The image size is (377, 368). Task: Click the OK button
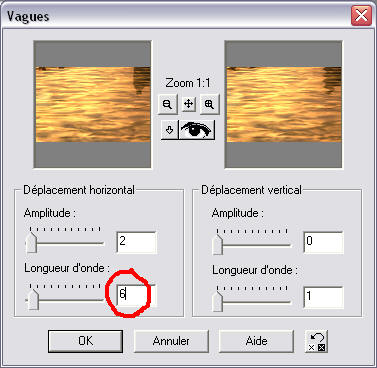(x=86, y=341)
